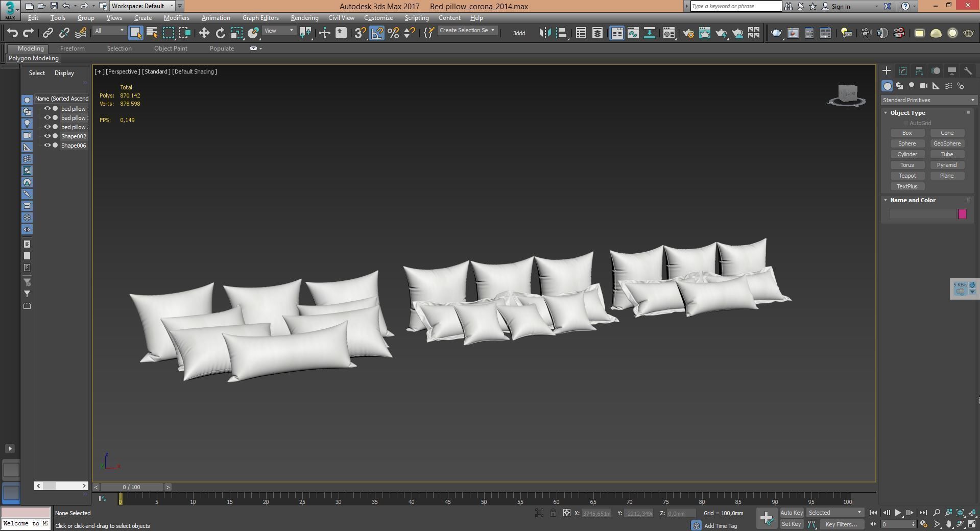The image size is (980, 531).
Task: Click the GeoSphere primitive button
Action: 947,143
